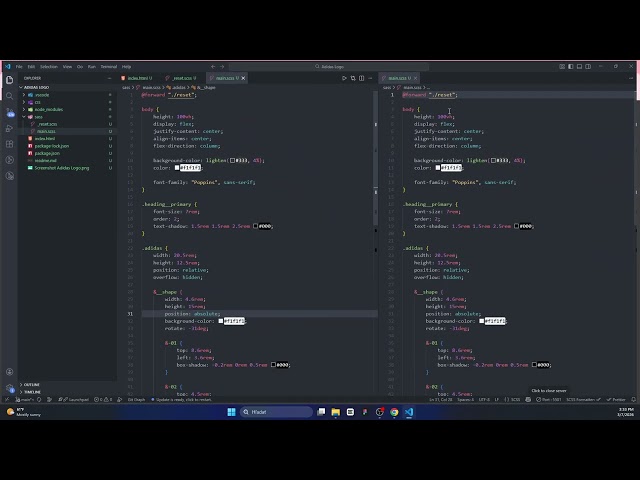Open Explorer panel more actions ellipsis
Screen dimensions: 640x480
109,78
